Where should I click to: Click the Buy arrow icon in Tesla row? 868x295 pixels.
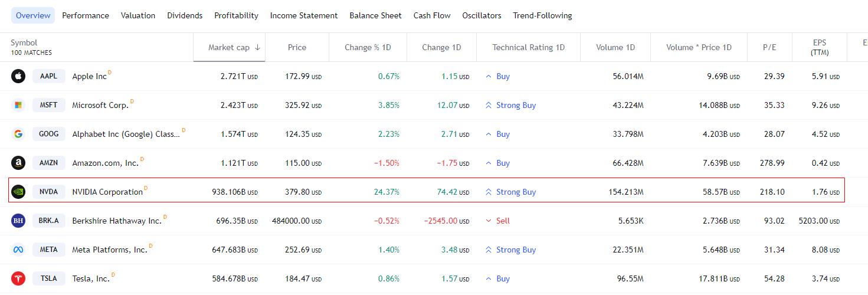pyautogui.click(x=489, y=278)
